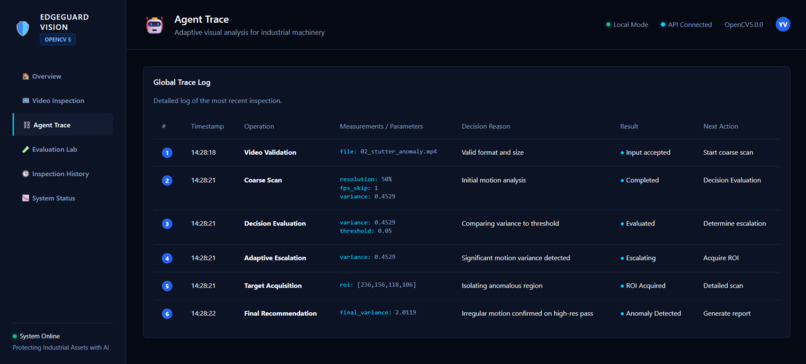Open the YV user avatar
This screenshot has height=364, width=806.
[783, 24]
